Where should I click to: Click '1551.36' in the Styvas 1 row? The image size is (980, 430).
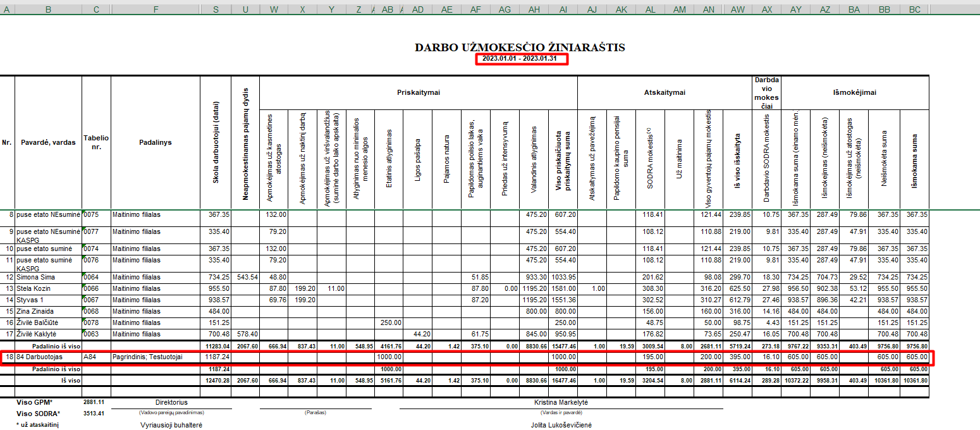564,300
